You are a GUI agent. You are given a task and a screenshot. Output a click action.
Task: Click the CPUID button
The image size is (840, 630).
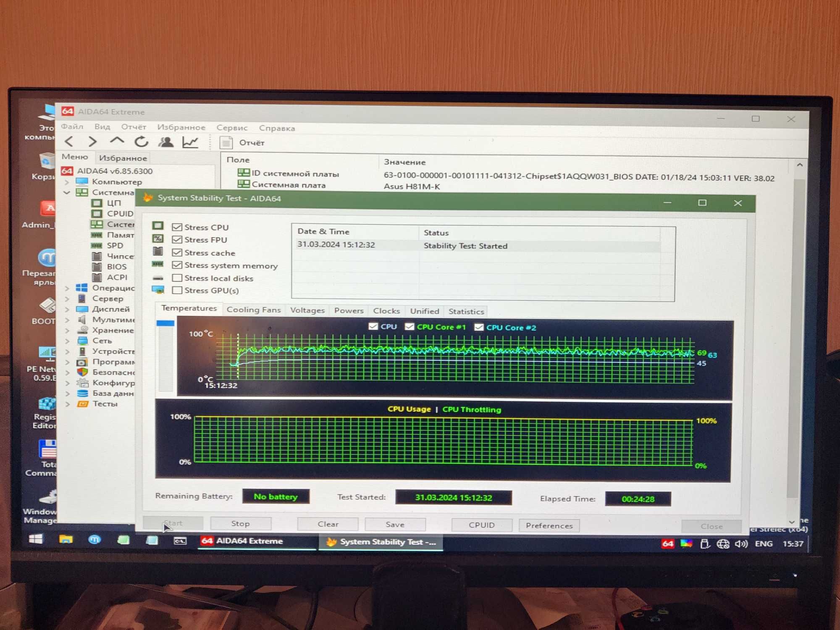[482, 525]
